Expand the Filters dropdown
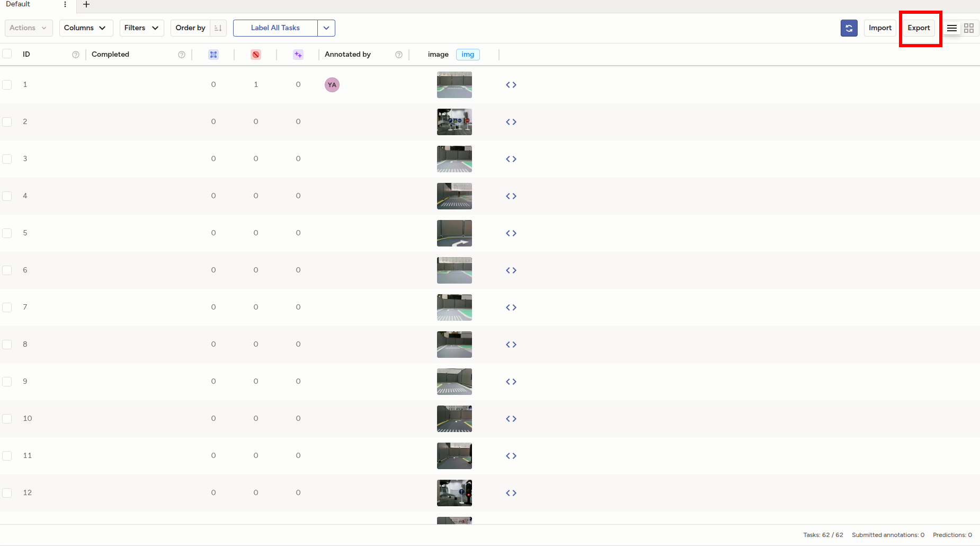The width and height of the screenshot is (980, 546). (141, 28)
